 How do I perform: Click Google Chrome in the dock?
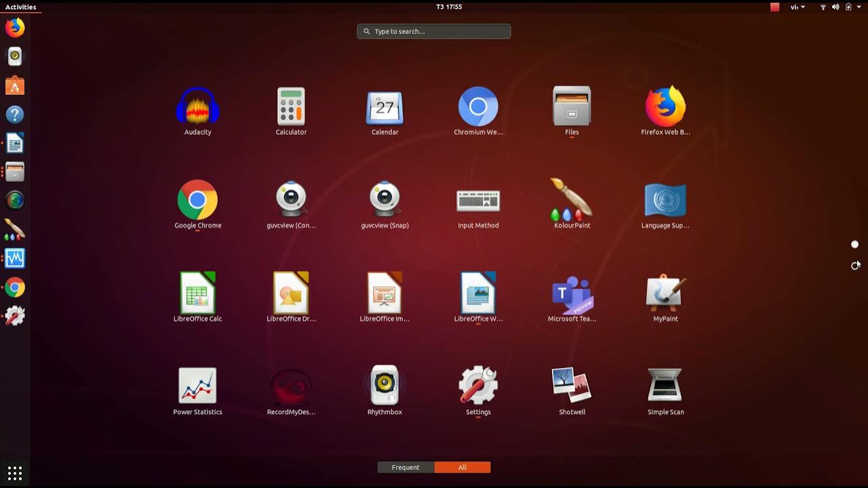pyautogui.click(x=15, y=287)
